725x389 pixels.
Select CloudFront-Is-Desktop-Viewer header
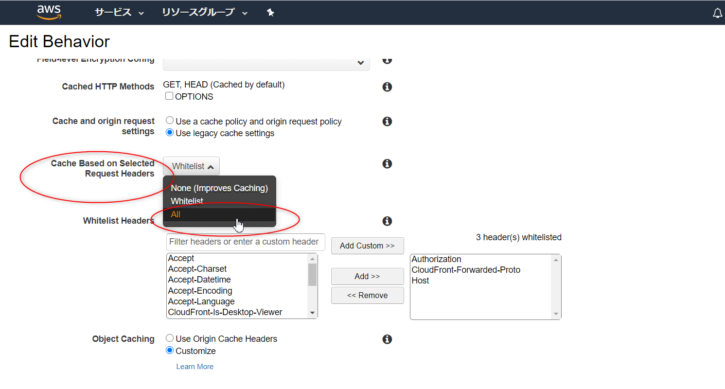[x=237, y=312]
